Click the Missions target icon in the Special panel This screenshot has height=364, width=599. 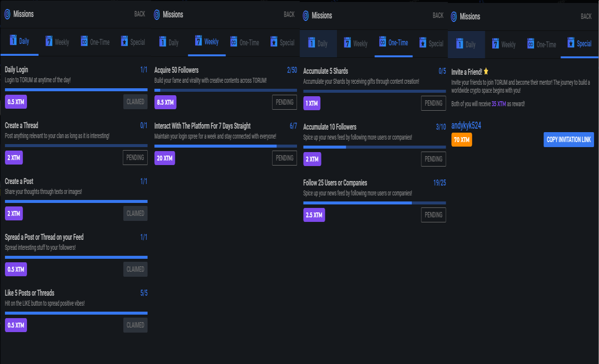[454, 16]
